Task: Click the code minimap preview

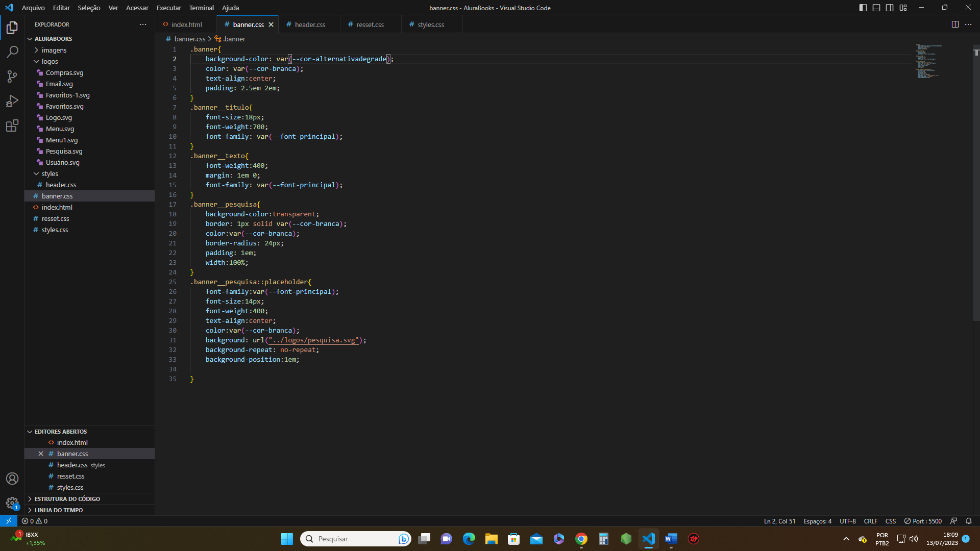Action: [930, 61]
